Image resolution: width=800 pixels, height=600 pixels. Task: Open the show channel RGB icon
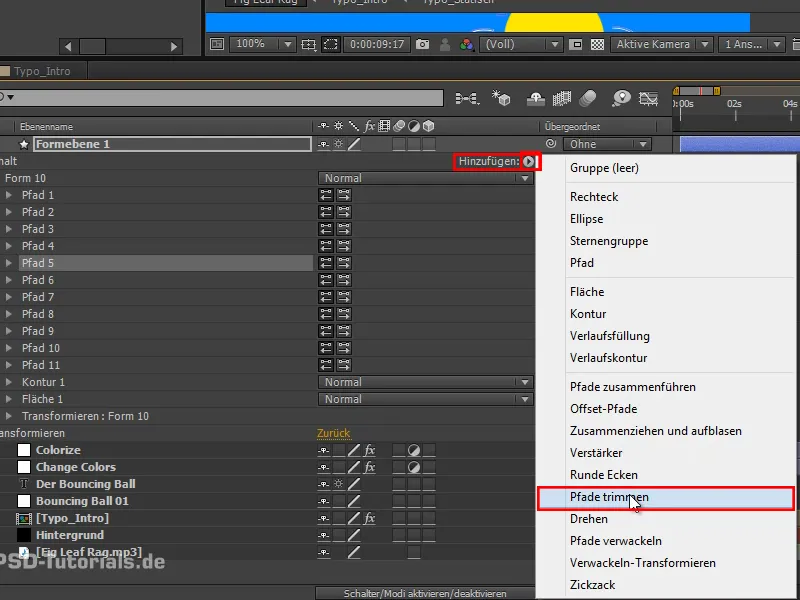(466, 44)
